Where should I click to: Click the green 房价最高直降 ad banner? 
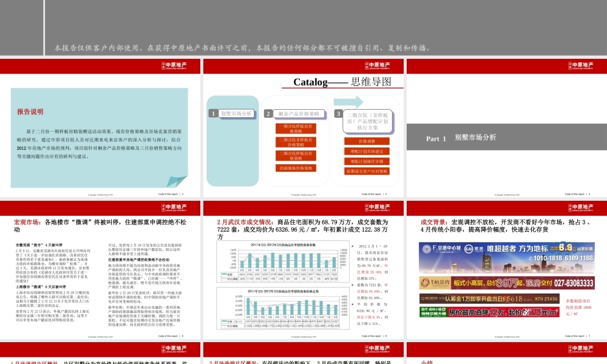[x=489, y=312]
